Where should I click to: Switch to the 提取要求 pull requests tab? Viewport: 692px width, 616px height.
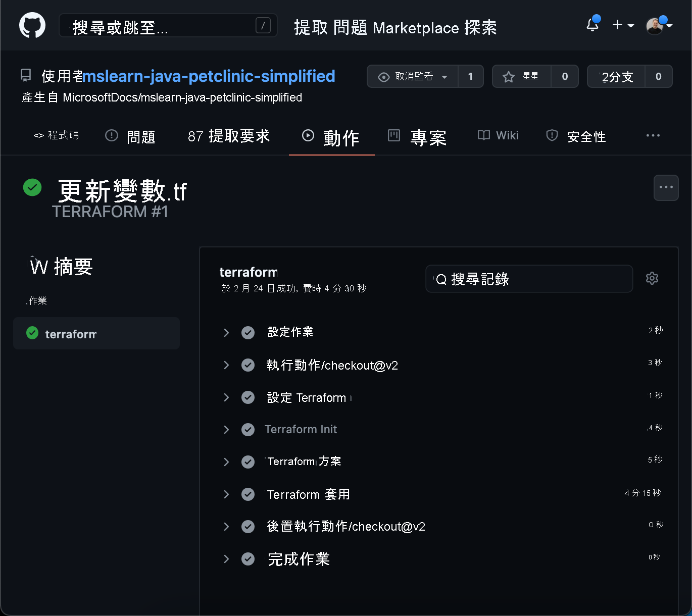(229, 136)
